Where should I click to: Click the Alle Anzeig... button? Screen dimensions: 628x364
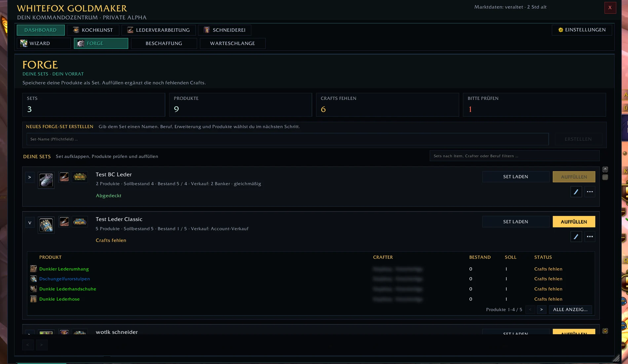click(570, 309)
